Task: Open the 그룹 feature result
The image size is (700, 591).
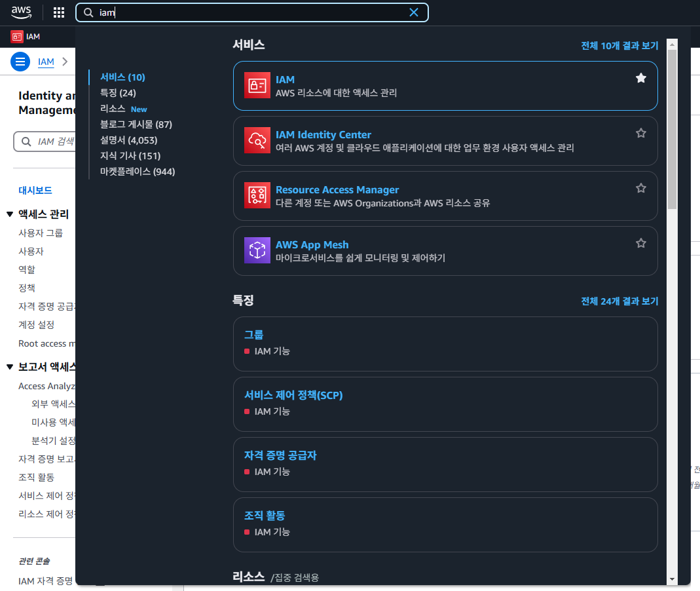Action: 253,335
